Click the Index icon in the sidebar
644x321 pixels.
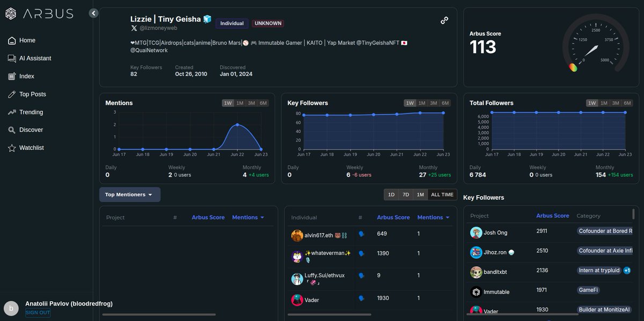[x=12, y=76]
